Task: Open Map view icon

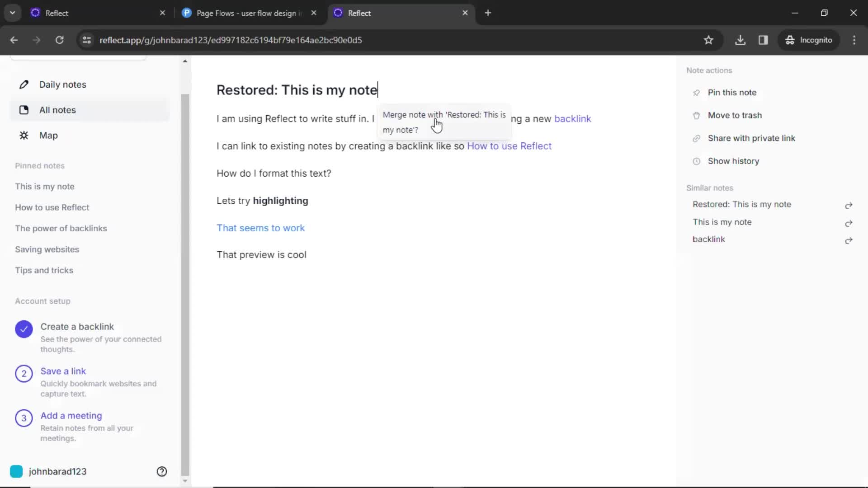Action: coord(24,135)
